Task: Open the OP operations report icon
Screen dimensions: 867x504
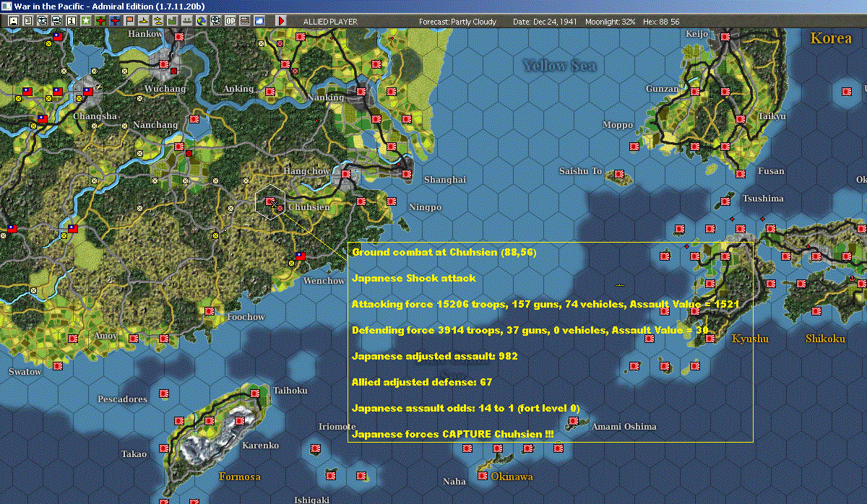Action: [230, 21]
